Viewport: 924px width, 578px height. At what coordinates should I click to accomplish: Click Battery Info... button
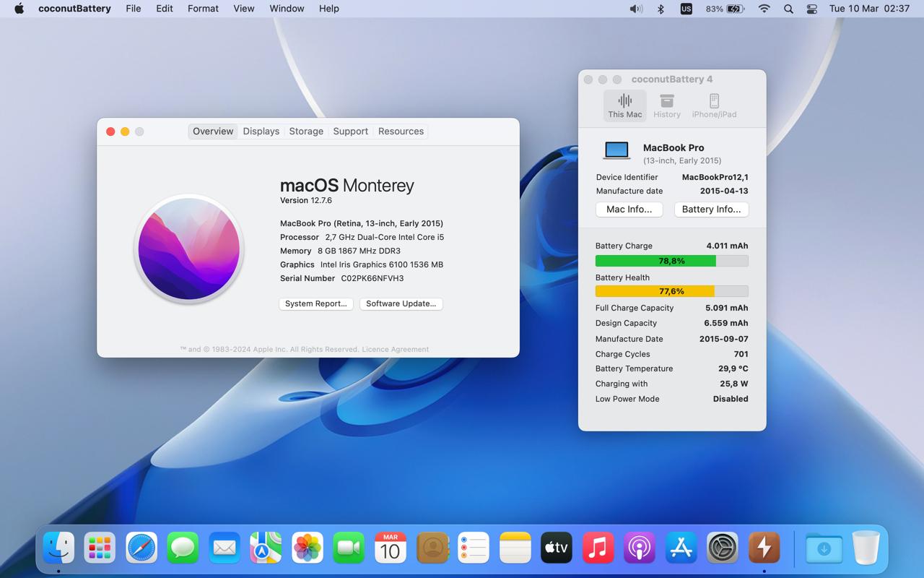(x=711, y=209)
